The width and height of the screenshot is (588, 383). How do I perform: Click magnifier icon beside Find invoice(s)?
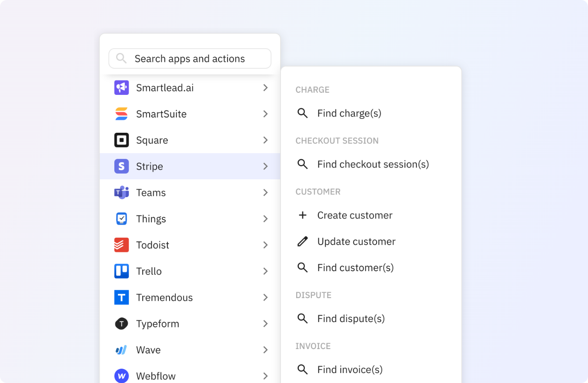[x=302, y=369]
